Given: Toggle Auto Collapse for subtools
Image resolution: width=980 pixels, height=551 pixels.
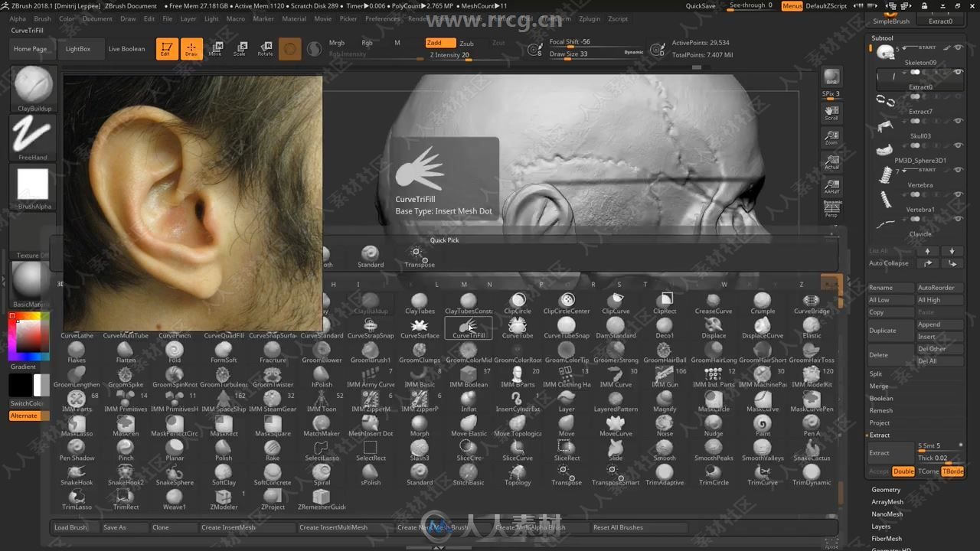Looking at the screenshot, I should [x=889, y=263].
